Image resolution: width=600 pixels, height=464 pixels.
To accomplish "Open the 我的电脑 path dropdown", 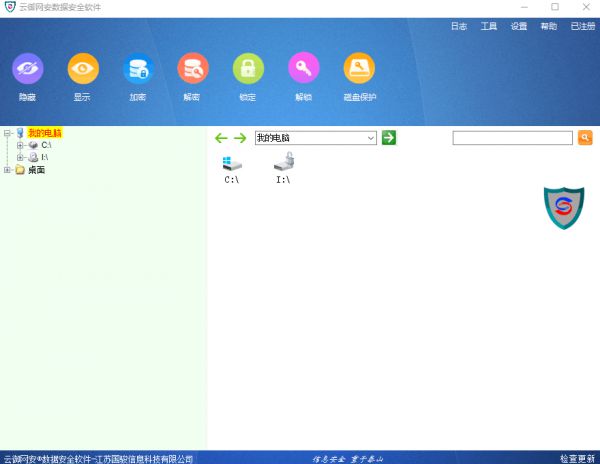I will 370,138.
